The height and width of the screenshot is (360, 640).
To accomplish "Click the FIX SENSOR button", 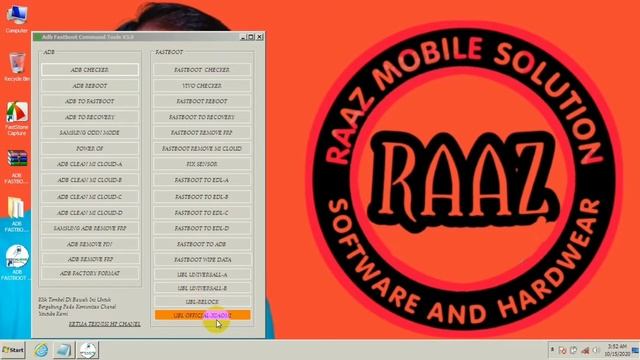I will 202,164.
